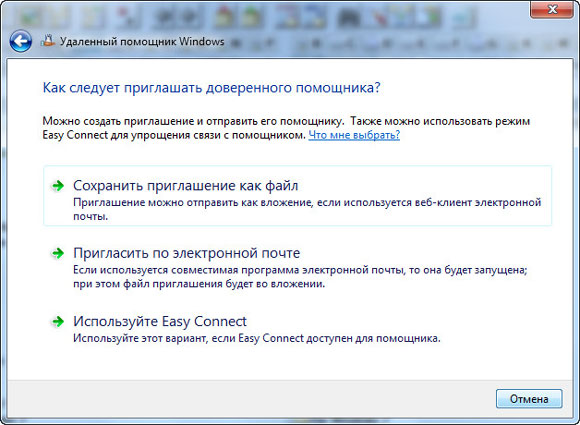The height and width of the screenshot is (425, 580).
Task: Choose Сохранить приглашение как файл option
Action: 186,185
